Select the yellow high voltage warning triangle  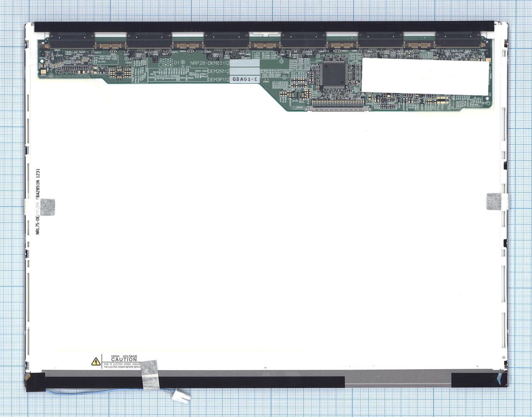[x=95, y=362]
